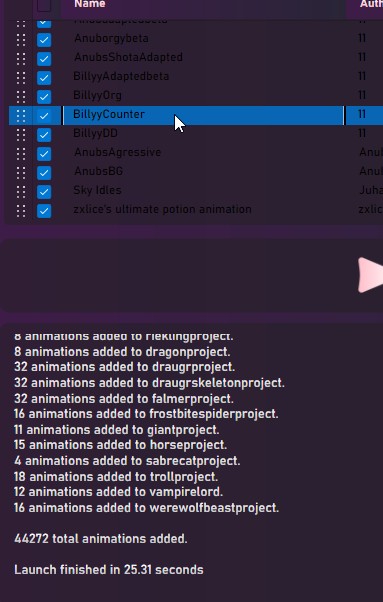This screenshot has width=383, height=602.
Task: Select drag handle next to Sky Idles
Action: click(21, 191)
